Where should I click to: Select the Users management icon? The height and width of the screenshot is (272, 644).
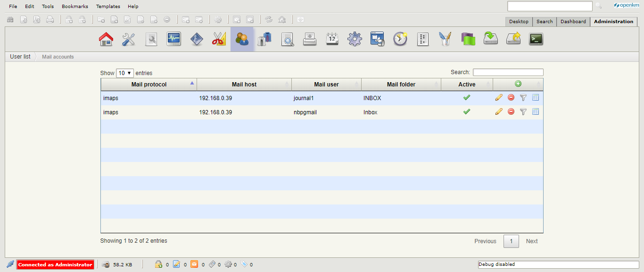click(242, 39)
